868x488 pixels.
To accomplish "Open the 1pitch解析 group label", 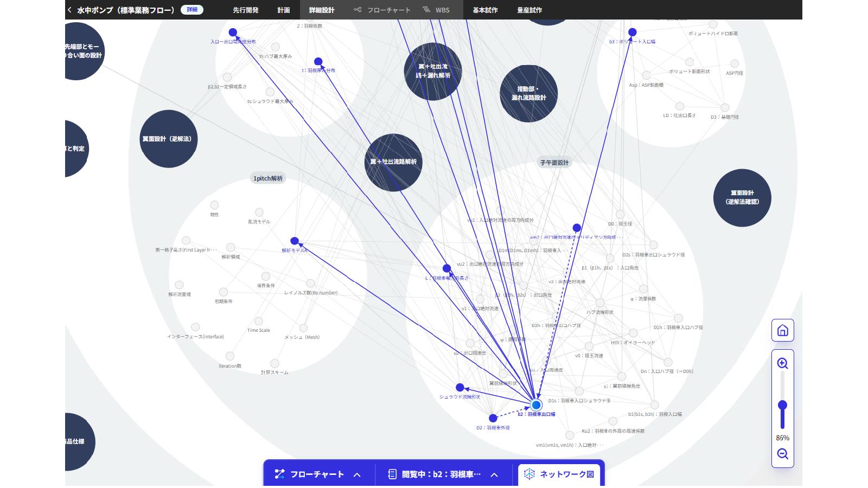I will pyautogui.click(x=268, y=178).
